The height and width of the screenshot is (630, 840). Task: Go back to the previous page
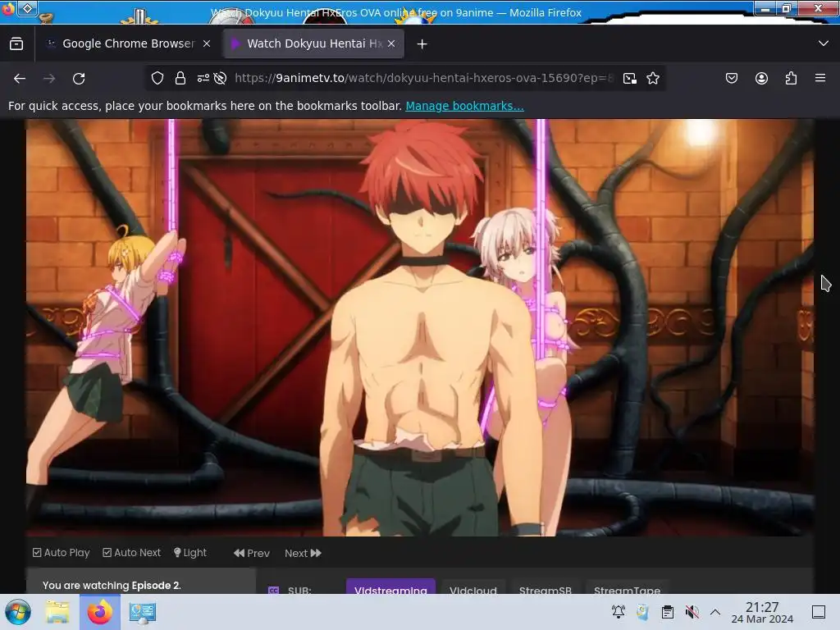pyautogui.click(x=20, y=78)
